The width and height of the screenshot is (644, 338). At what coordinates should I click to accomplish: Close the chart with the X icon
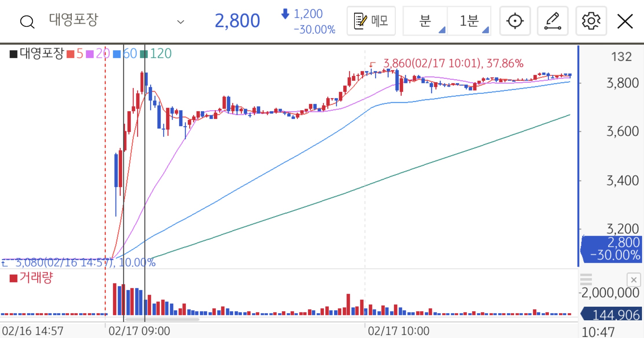[x=625, y=21]
